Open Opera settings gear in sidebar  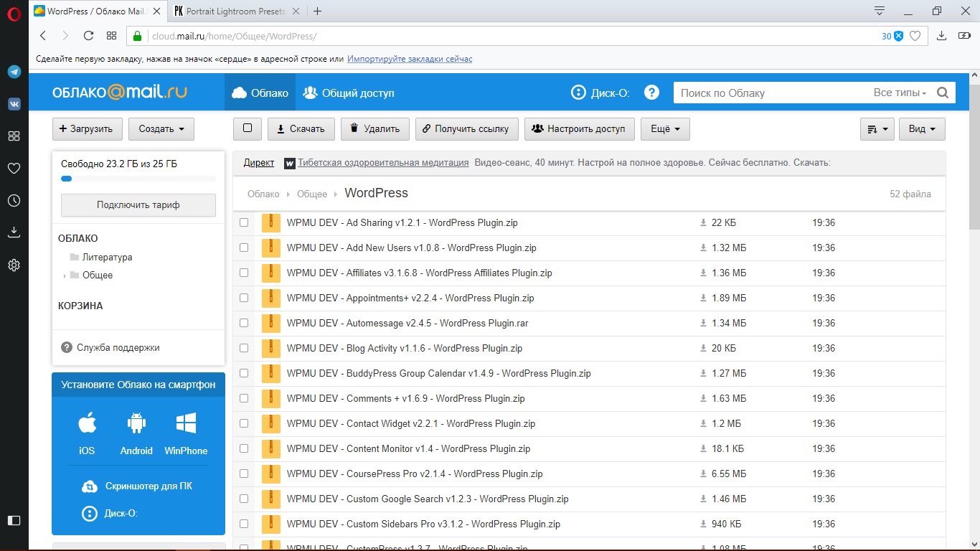pos(14,265)
